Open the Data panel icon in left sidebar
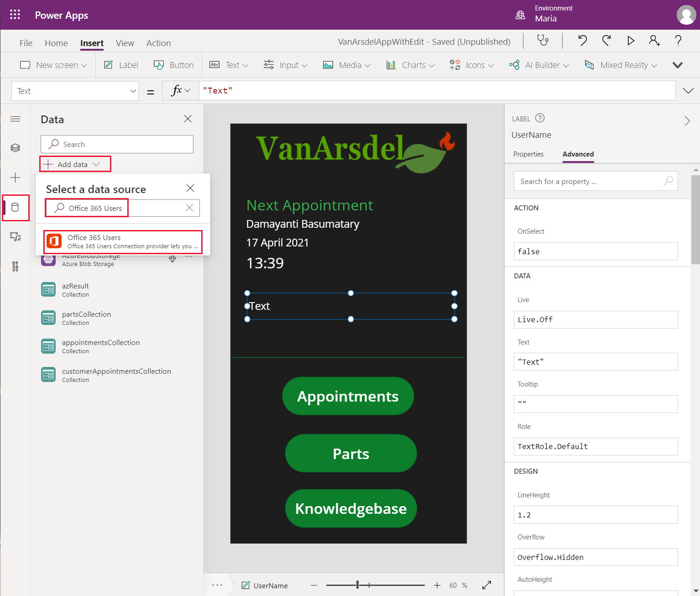 pyautogui.click(x=15, y=208)
